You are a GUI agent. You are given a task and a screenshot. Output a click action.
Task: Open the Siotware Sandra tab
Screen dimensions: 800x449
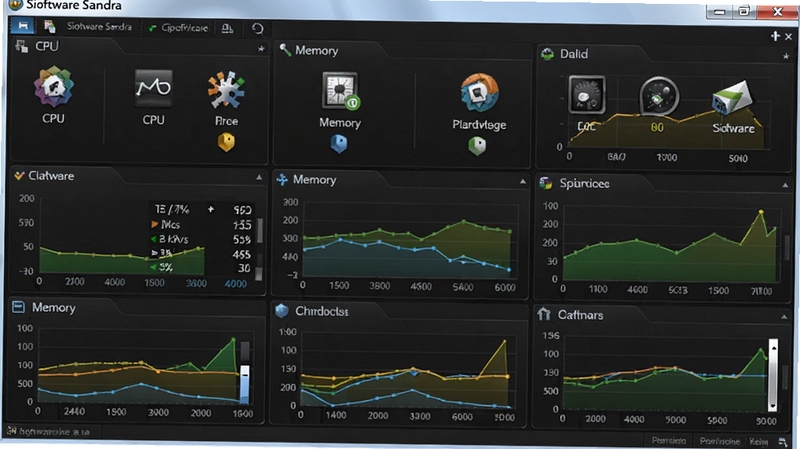coord(99,27)
